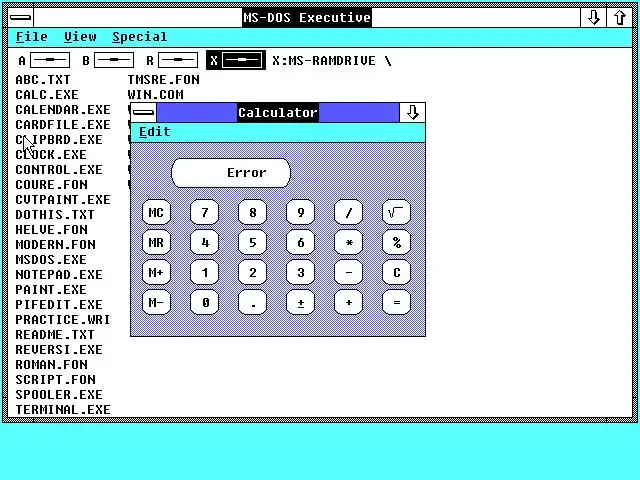Click the Calculator title bar
This screenshot has height=480, width=640.
point(278,113)
